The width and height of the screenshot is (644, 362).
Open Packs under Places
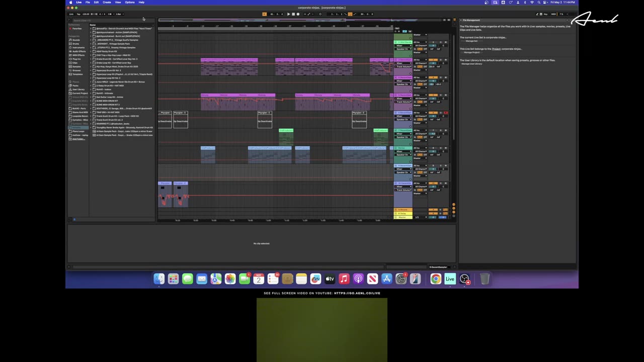pyautogui.click(x=75, y=85)
